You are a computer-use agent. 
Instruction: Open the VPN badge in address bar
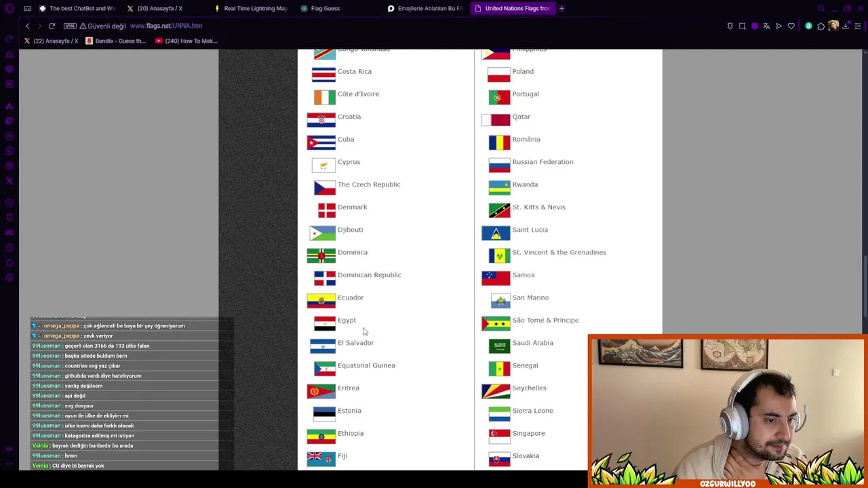pos(70,26)
